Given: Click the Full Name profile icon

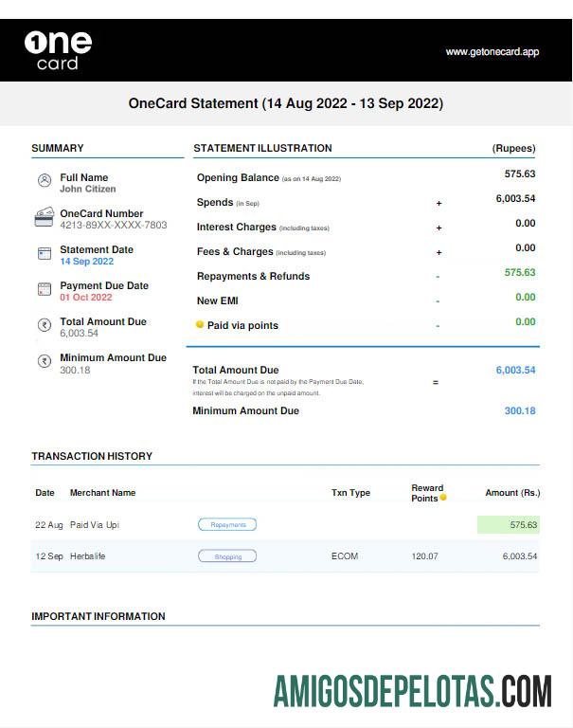Looking at the screenshot, I should click(44, 180).
